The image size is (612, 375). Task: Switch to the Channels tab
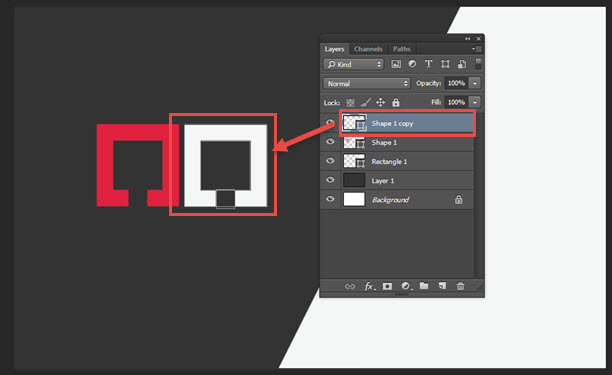(x=368, y=49)
